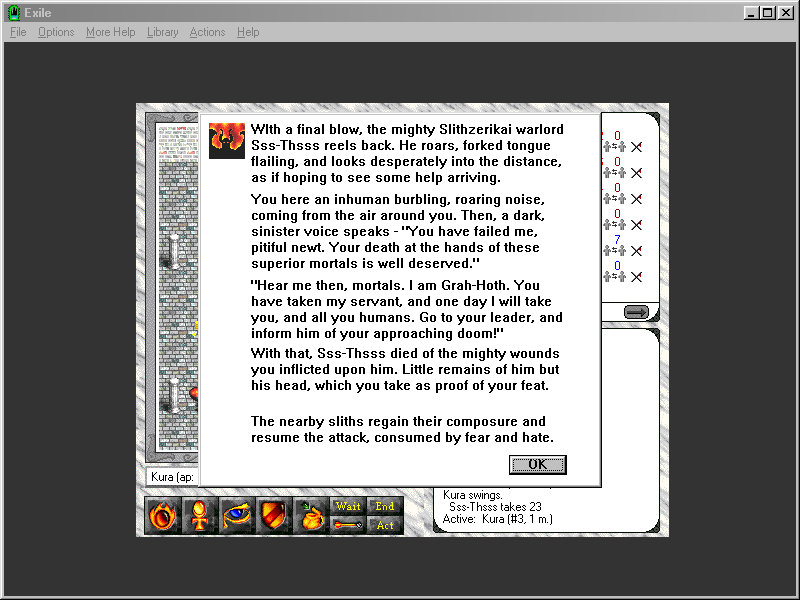The height and width of the screenshot is (600, 800).
Task: Click the End button
Action: (x=385, y=506)
